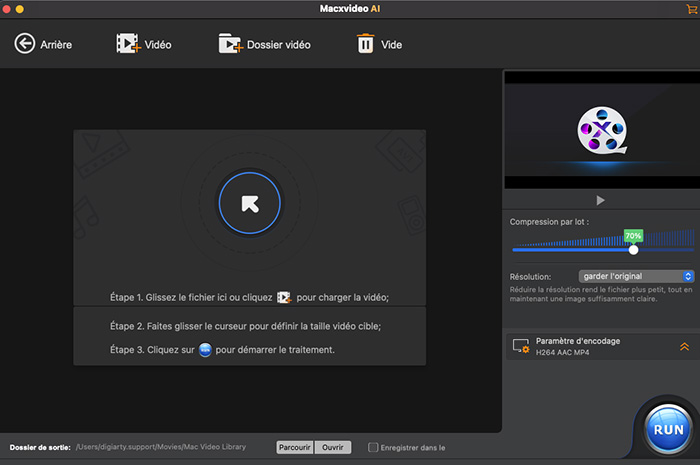Click the output folder path field
The height and width of the screenshot is (465, 700).
(x=161, y=447)
